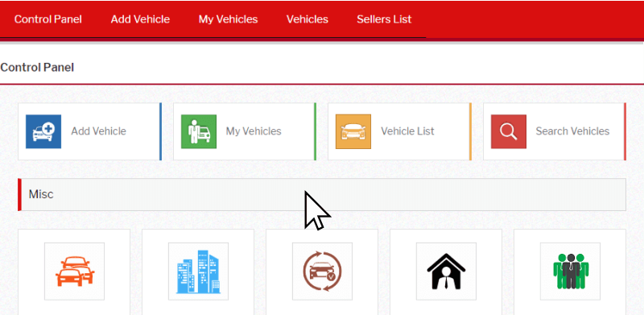Click the Misc section header
This screenshot has height=315, width=644.
pyautogui.click(x=322, y=194)
